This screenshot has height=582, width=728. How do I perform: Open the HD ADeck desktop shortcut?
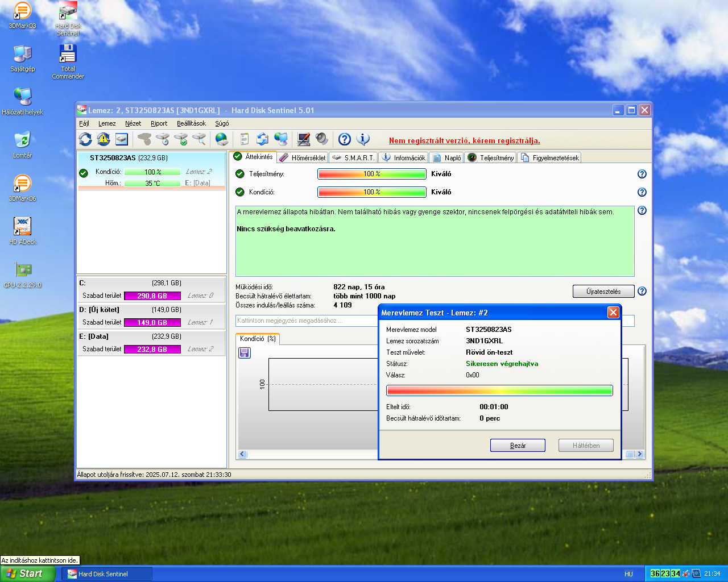pyautogui.click(x=23, y=231)
